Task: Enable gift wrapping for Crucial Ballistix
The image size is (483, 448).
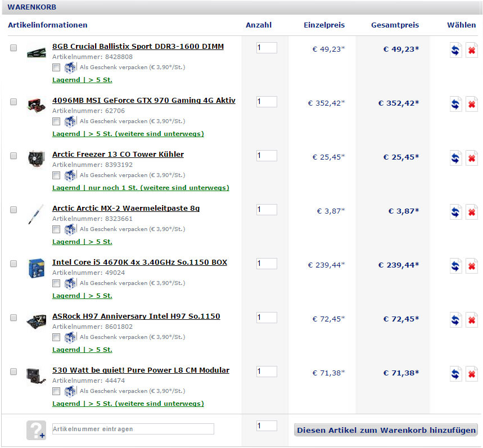Action: (x=56, y=67)
